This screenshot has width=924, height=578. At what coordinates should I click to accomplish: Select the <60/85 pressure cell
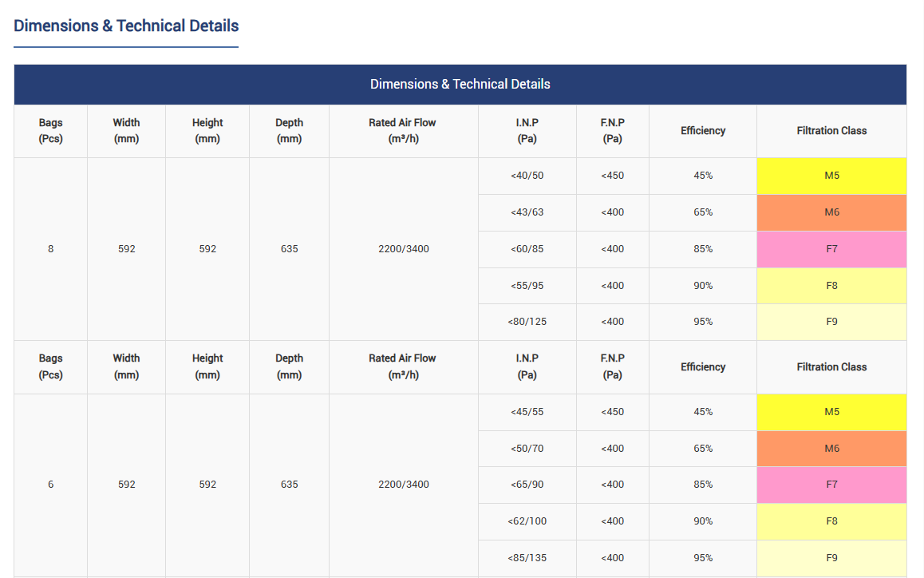pos(527,249)
